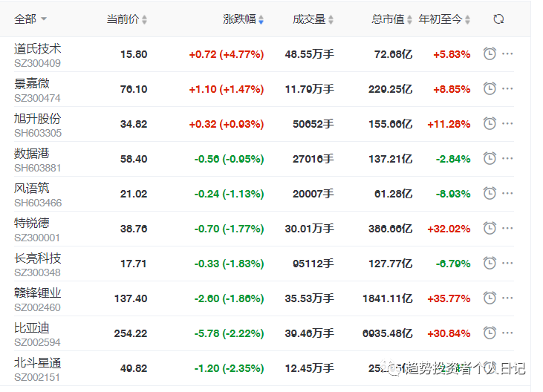Open the 全部 filter dropdown
This screenshot has height=392, width=543.
(30, 19)
